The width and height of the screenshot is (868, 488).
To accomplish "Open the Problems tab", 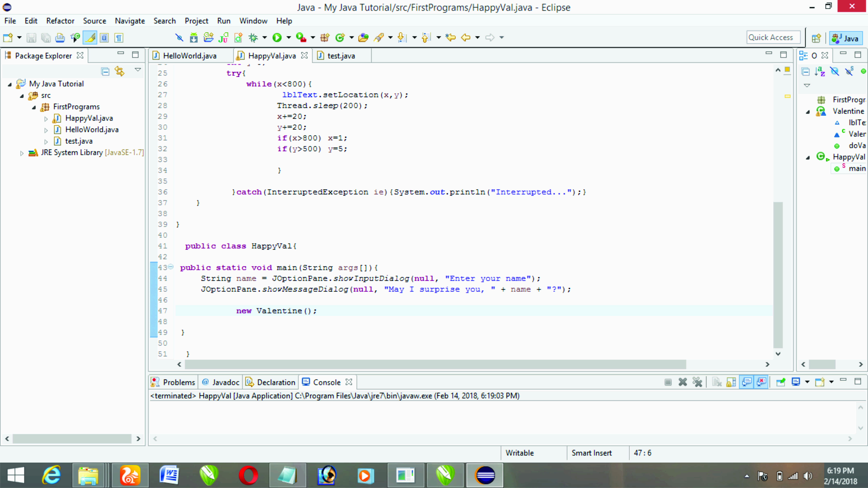I will [173, 382].
